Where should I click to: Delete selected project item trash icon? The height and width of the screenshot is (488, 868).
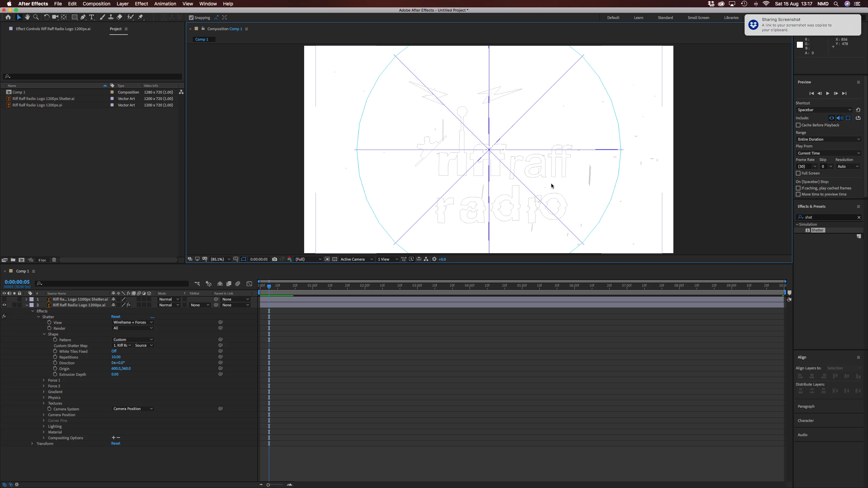pos(54,260)
